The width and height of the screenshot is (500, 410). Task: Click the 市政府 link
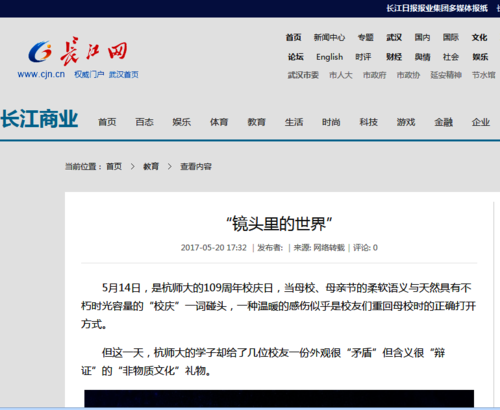375,75
